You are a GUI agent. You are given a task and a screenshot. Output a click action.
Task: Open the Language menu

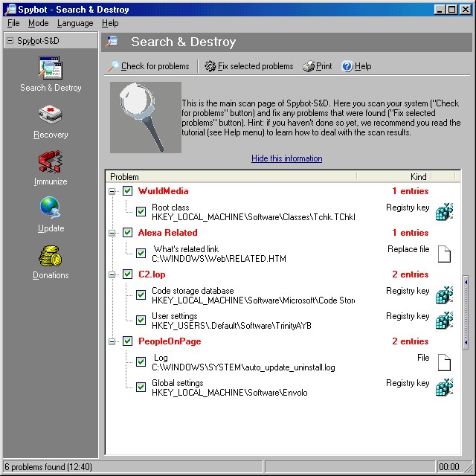pos(75,23)
